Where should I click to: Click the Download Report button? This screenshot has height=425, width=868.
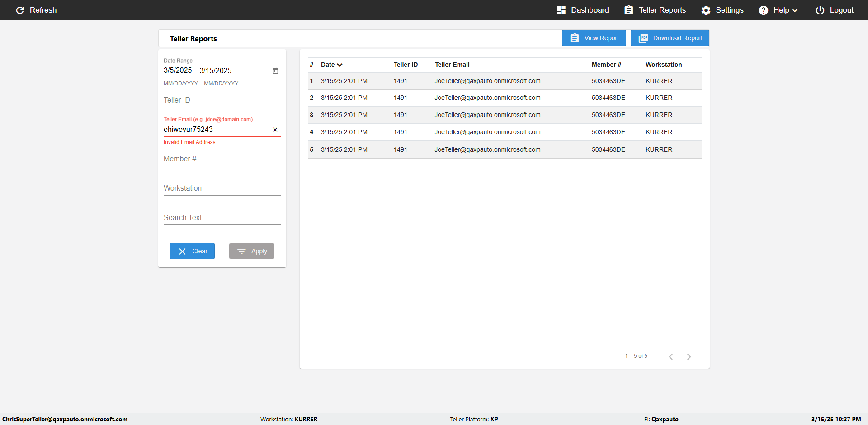pyautogui.click(x=670, y=38)
